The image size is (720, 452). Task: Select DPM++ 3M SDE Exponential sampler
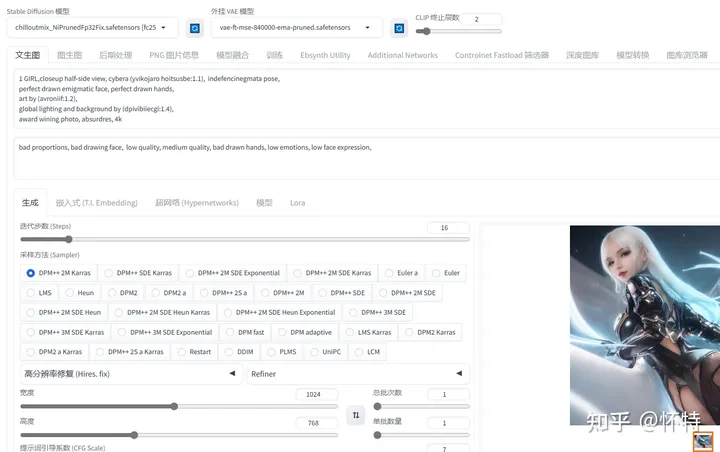(x=165, y=332)
